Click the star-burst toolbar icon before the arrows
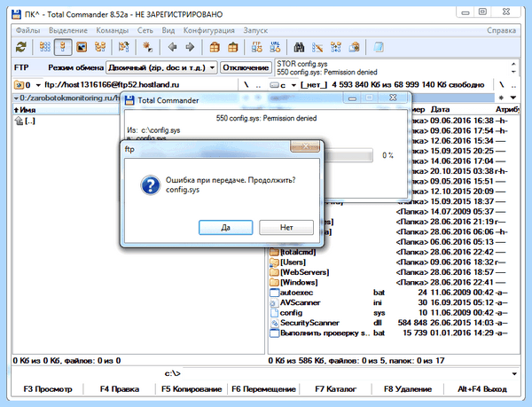532x407 pixels. [147, 47]
